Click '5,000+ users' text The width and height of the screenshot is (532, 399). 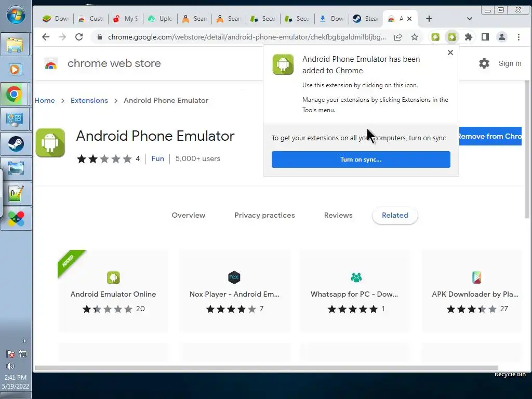[198, 158]
